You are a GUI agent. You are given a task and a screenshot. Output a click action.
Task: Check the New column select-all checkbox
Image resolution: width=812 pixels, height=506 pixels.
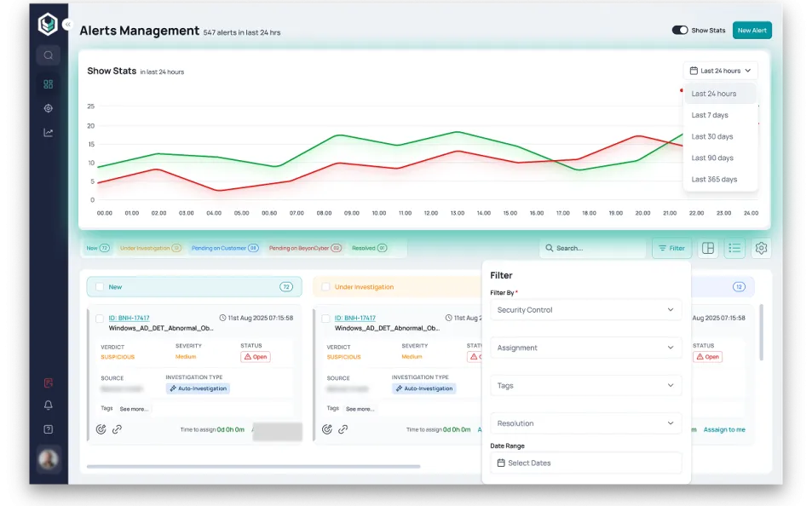[x=100, y=287]
